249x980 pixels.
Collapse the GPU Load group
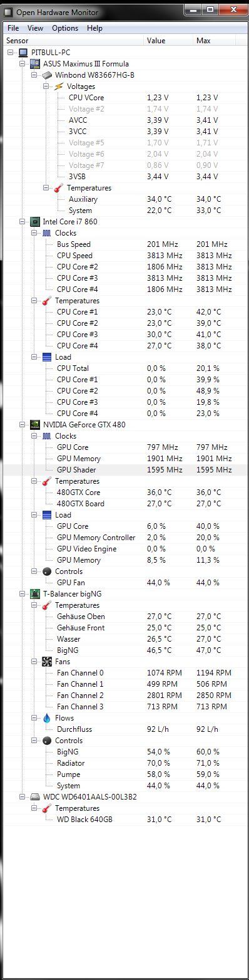point(34,515)
